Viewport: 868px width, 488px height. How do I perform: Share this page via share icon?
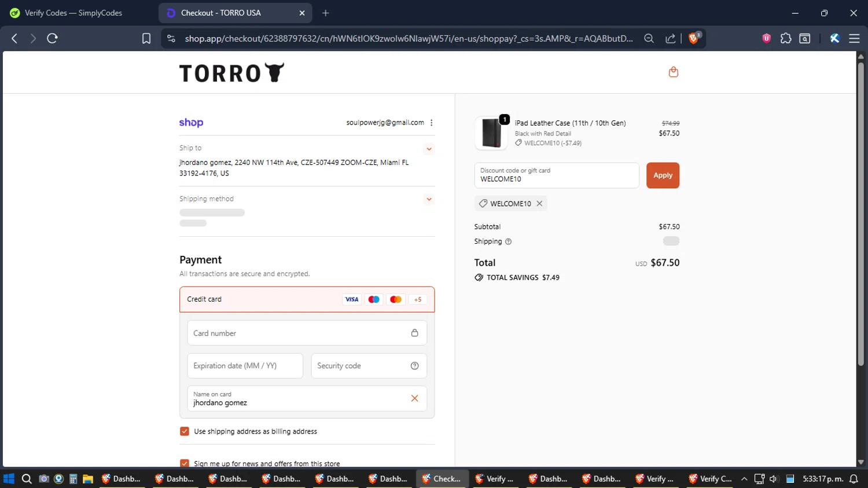click(670, 38)
